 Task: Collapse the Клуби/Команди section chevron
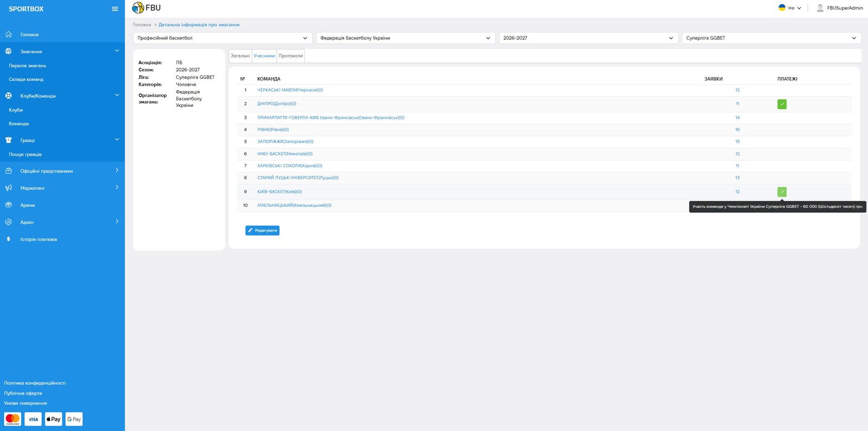pyautogui.click(x=117, y=96)
